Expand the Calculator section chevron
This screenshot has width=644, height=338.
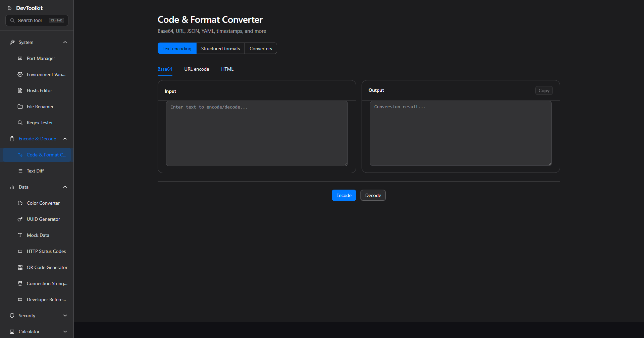[x=65, y=332]
